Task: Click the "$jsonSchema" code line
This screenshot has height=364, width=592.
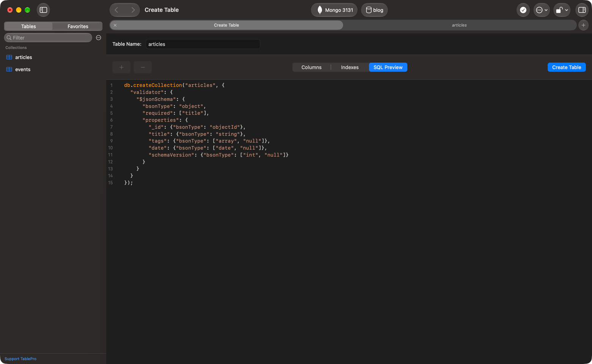Action: 161,99
